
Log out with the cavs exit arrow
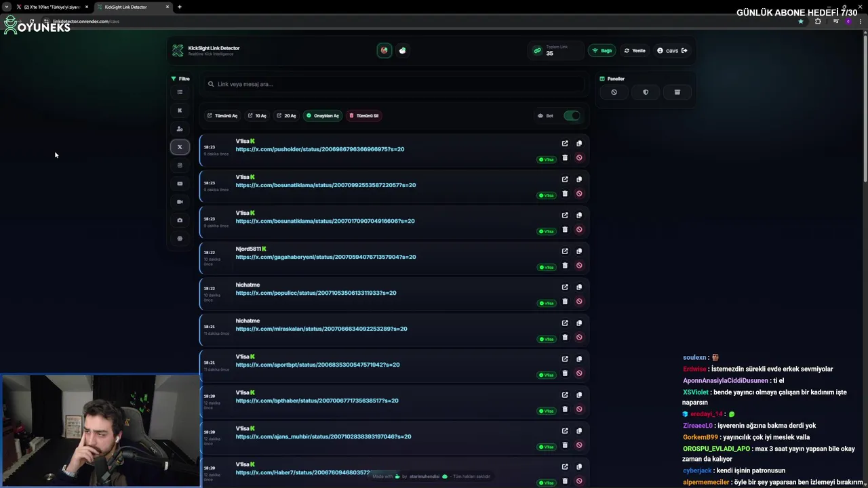pyautogui.click(x=684, y=50)
